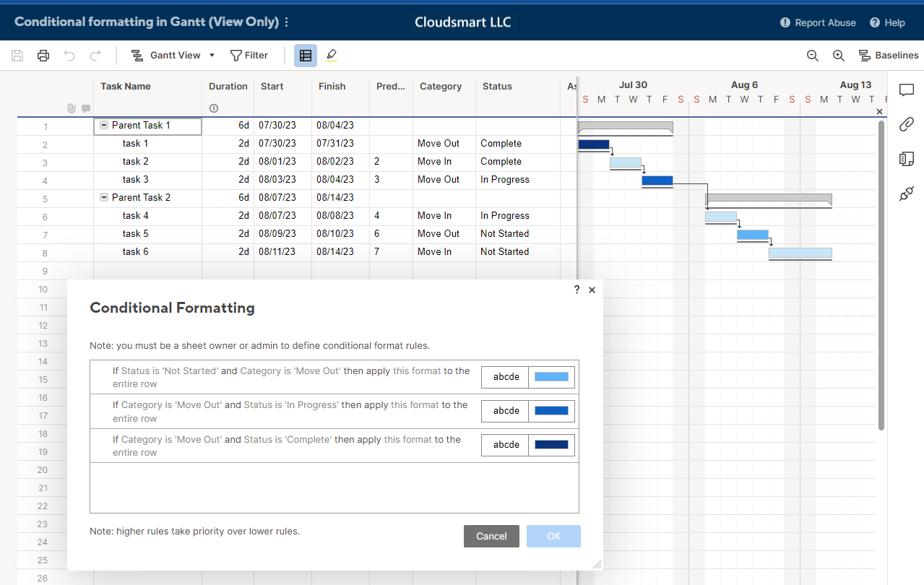The width and height of the screenshot is (924, 585).
Task: Click the Print icon in the toolbar
Action: click(43, 56)
